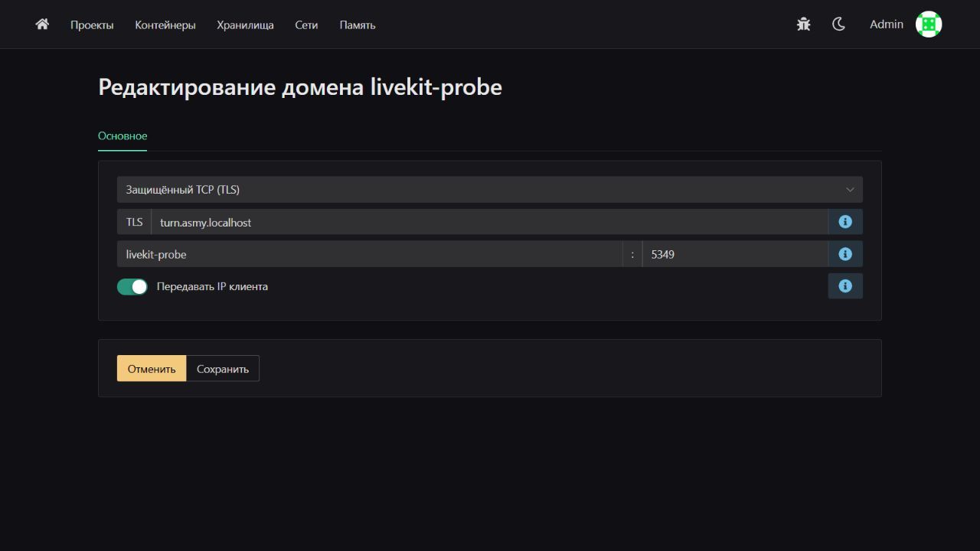Go to the home page icon

(x=42, y=24)
